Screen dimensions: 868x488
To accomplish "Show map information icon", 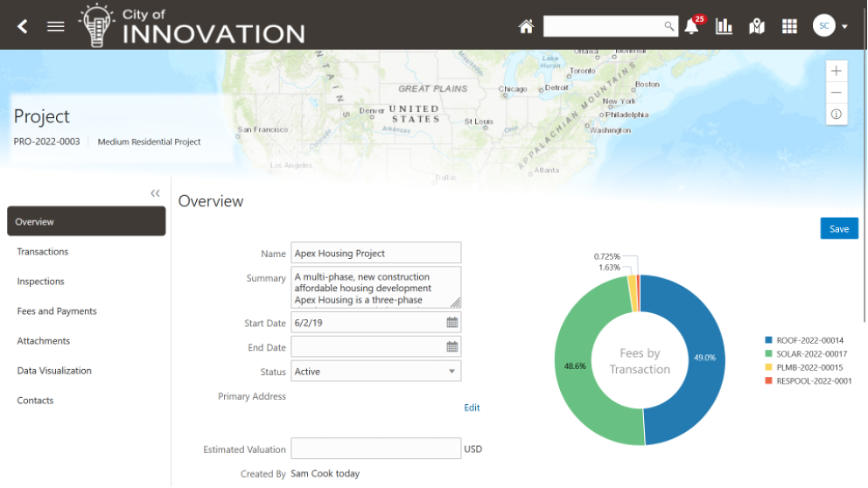I will [836, 114].
